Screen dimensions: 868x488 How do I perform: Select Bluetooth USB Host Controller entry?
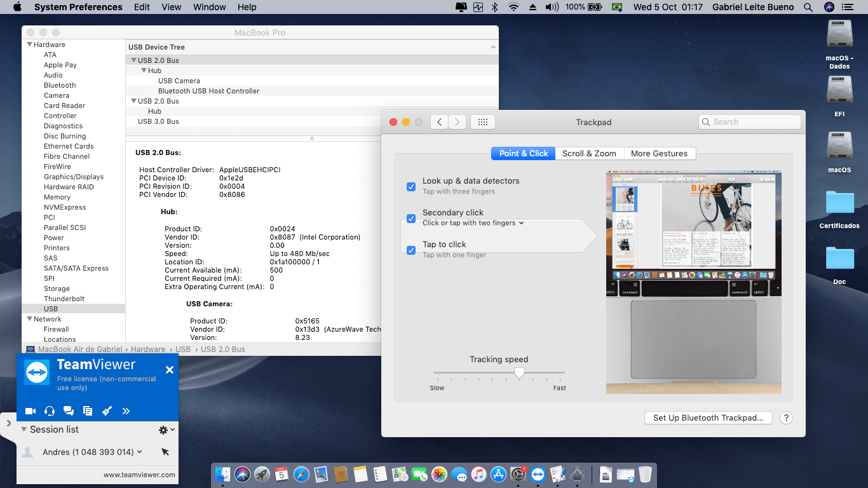pyautogui.click(x=208, y=91)
